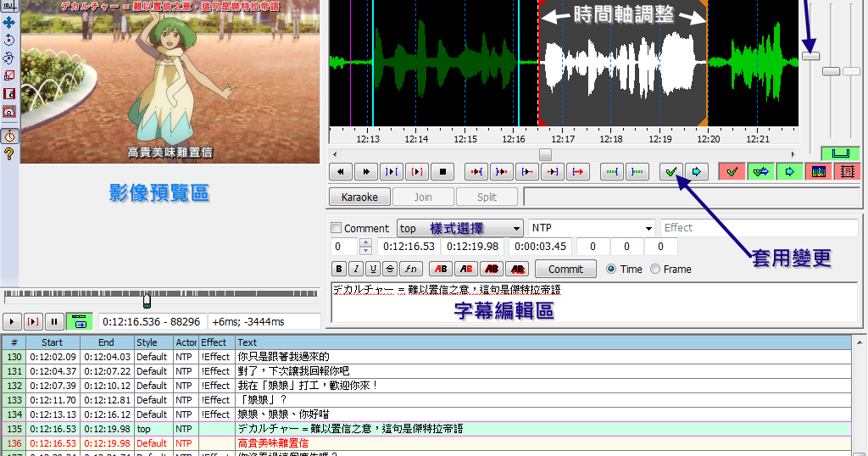This screenshot has width=868, height=456.
Task: Add lead in to selection
Action: point(612,171)
